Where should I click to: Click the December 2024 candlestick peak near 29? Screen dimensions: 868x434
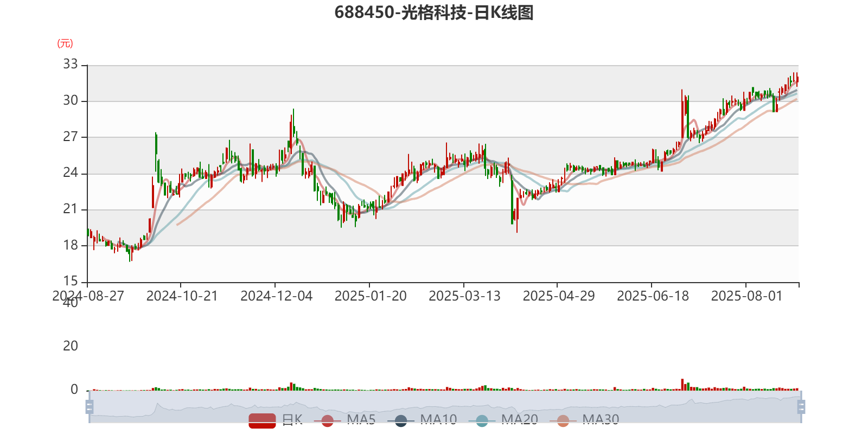[x=293, y=122]
